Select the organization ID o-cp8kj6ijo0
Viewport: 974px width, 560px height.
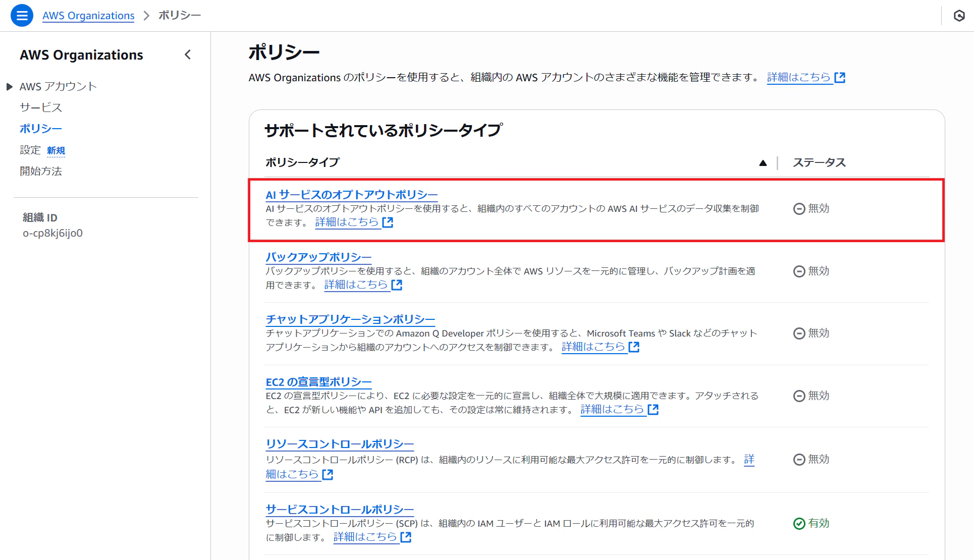pyautogui.click(x=52, y=233)
